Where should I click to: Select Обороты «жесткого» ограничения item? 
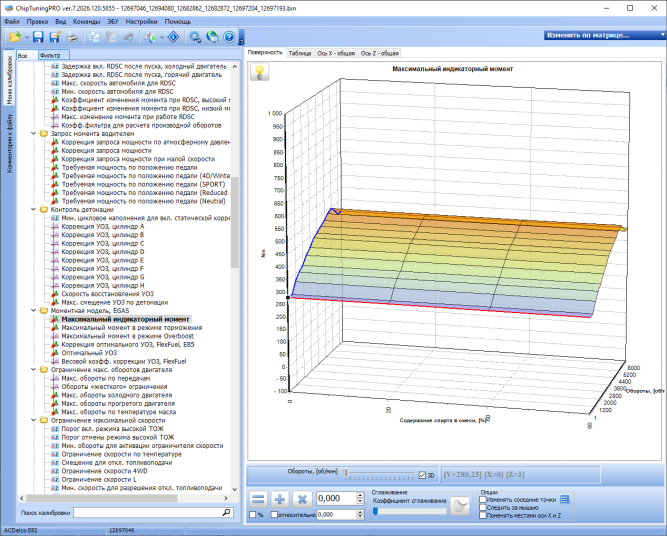[x=114, y=387]
